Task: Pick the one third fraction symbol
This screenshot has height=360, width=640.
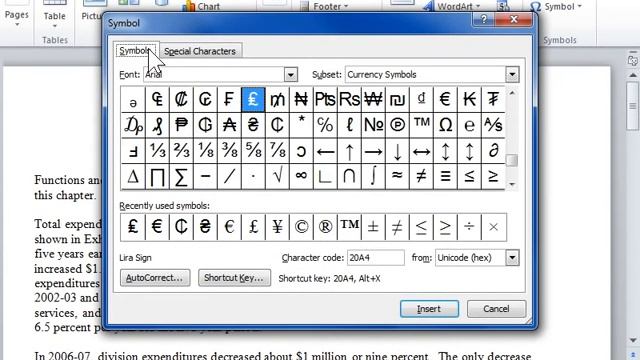Action: click(x=157, y=151)
